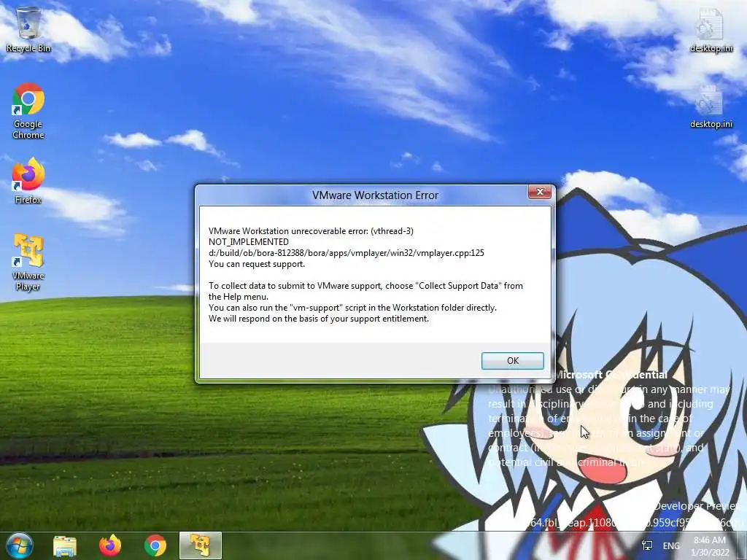Click the VMware Workstation Error title bar
Viewport: 747px width, 560px height.
pyautogui.click(x=375, y=195)
